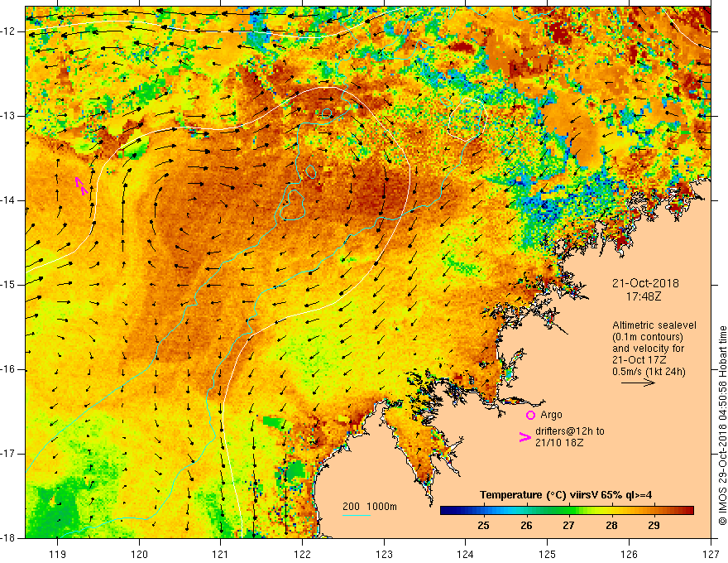Click the color bar tick label 28
Image resolution: width=728 pixels, height=563 pixels.
coord(611,526)
